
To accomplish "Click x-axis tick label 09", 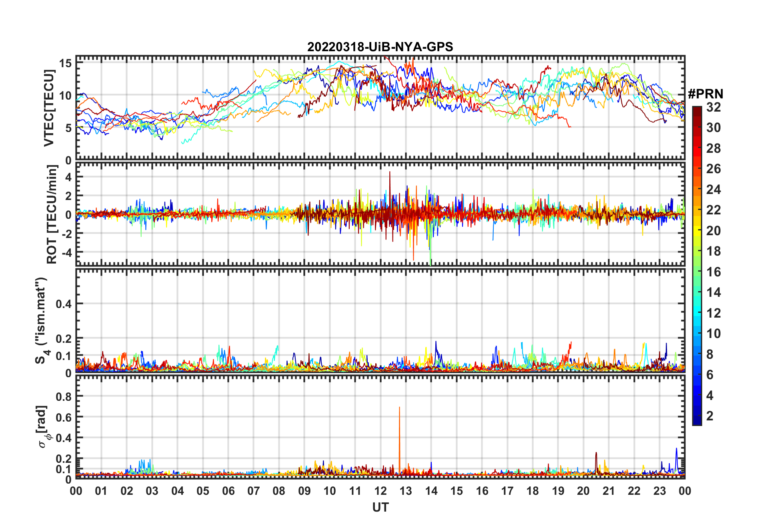I will click(304, 491).
